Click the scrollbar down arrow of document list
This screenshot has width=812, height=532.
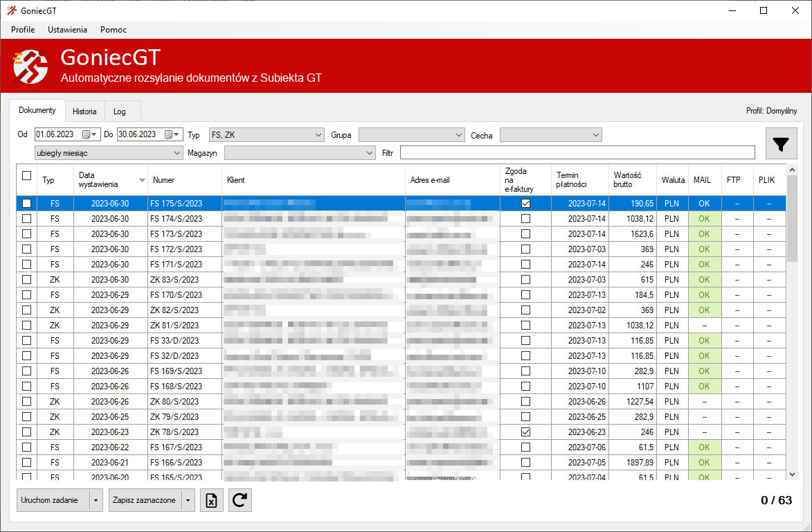point(792,475)
